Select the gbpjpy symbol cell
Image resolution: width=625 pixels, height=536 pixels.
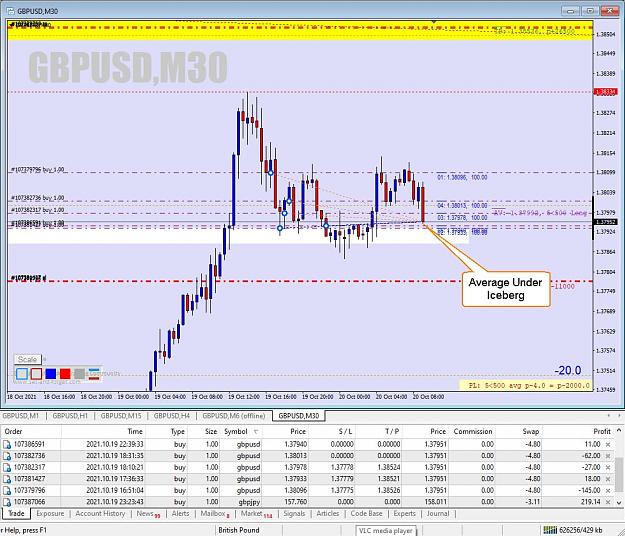point(248,502)
